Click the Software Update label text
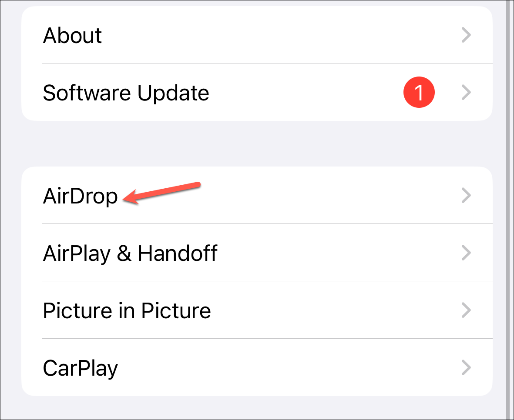 click(126, 93)
